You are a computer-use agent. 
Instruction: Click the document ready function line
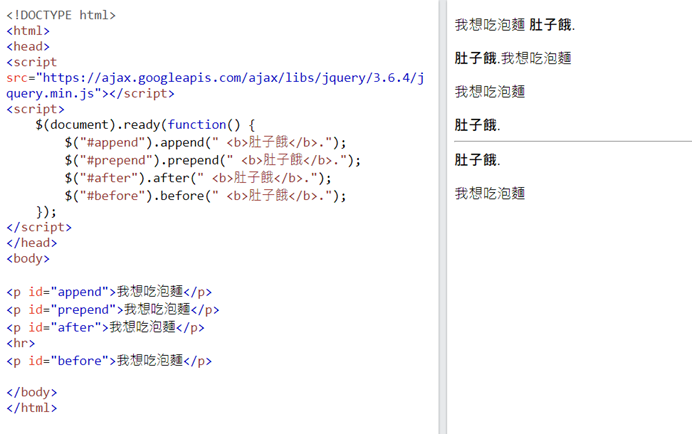[x=145, y=125]
